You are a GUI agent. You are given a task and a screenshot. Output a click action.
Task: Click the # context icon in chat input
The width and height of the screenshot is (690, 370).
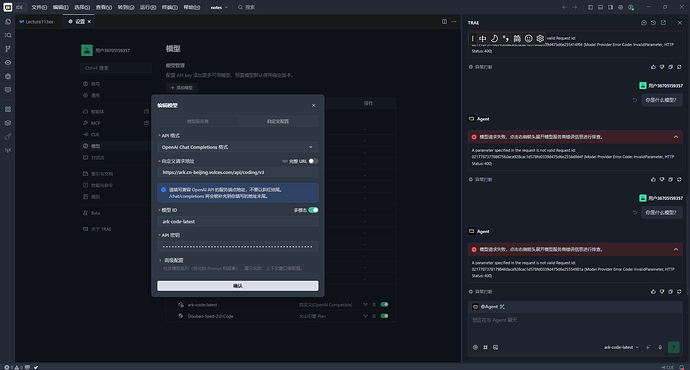tap(485, 347)
